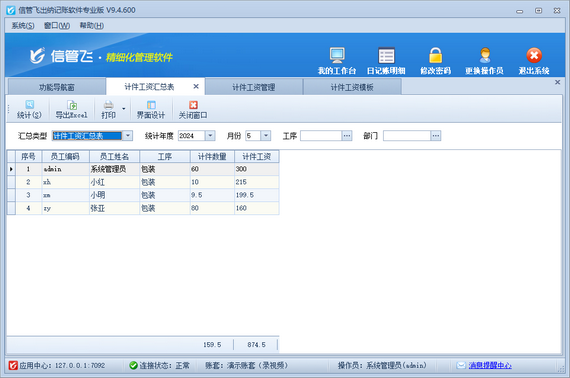Expand the 汇总类型 dropdown
570x378 pixels.
(128, 136)
